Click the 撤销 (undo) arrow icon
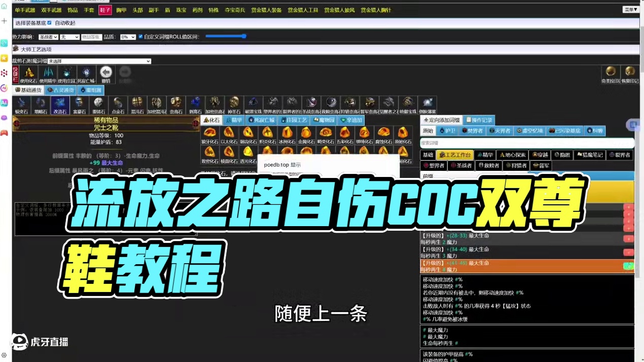644x362 pixels. [x=105, y=72]
